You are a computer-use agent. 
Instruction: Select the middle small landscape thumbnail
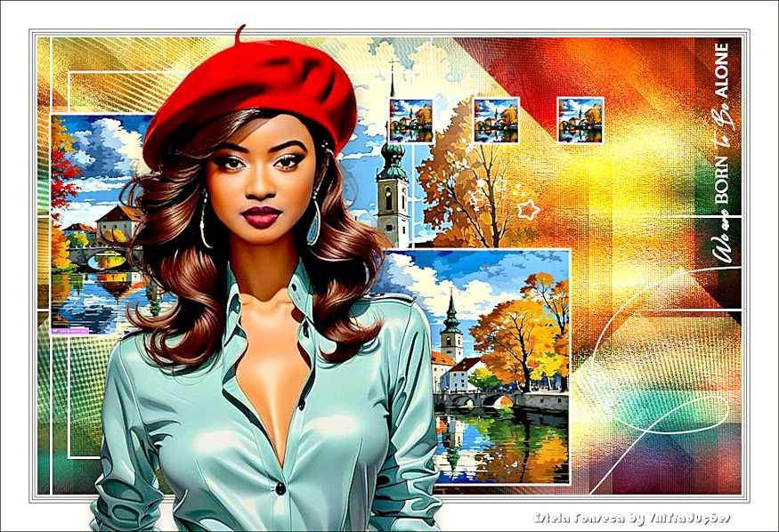496,120
